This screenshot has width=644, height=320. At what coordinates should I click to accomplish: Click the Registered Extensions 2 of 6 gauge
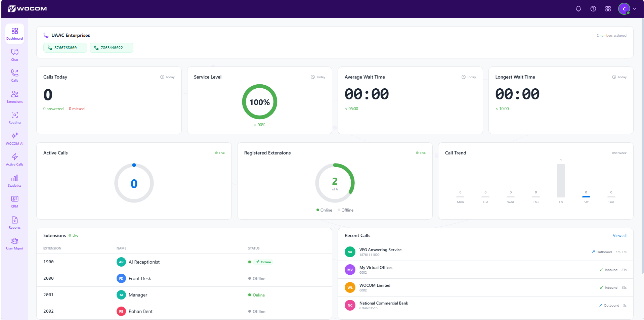(x=335, y=183)
